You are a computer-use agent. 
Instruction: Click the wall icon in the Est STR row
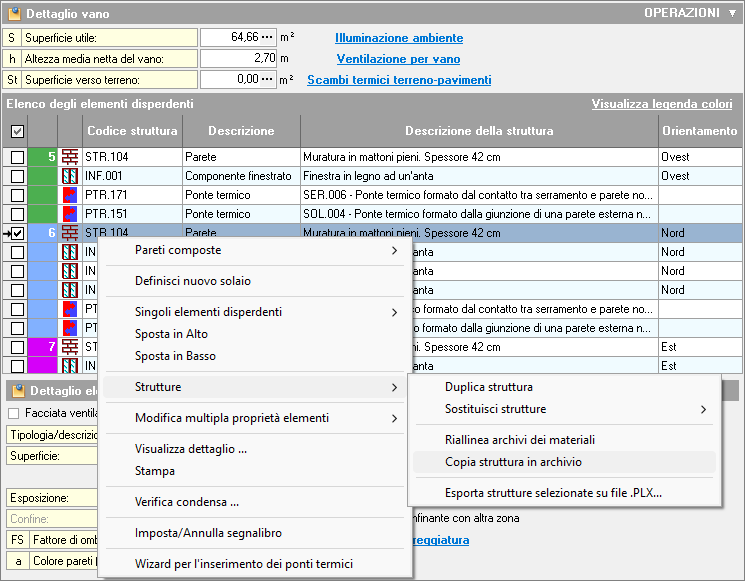point(70,347)
